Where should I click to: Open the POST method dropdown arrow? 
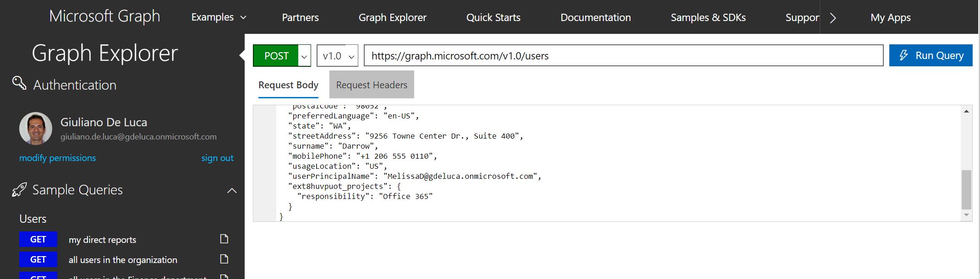pyautogui.click(x=304, y=56)
